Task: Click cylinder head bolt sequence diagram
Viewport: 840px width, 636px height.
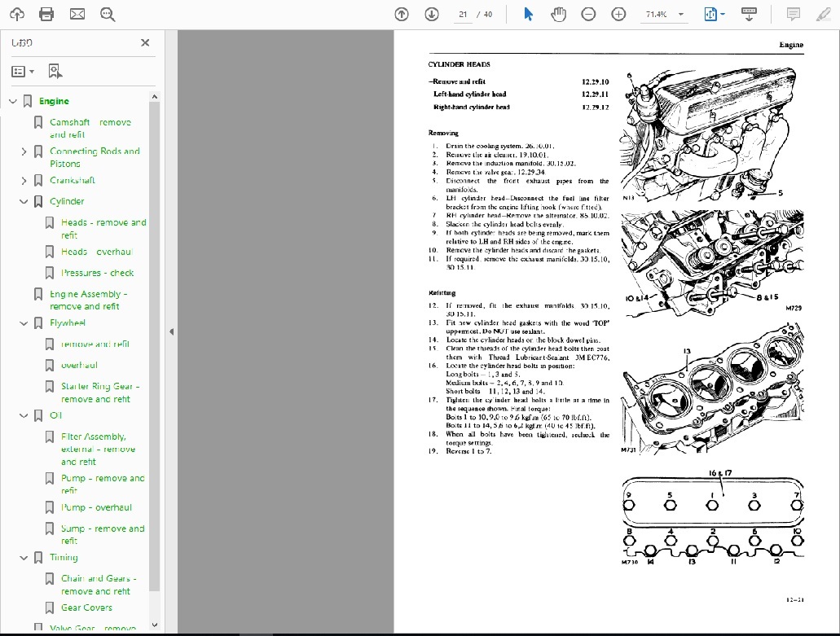Action: 713,518
